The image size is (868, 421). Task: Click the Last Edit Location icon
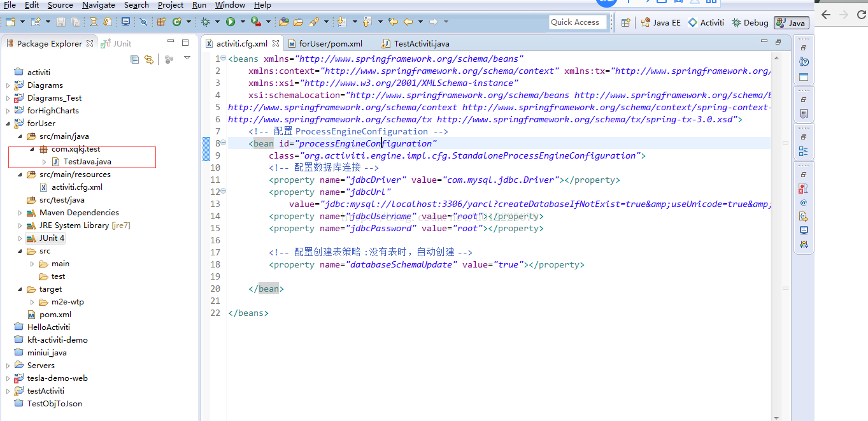click(393, 22)
